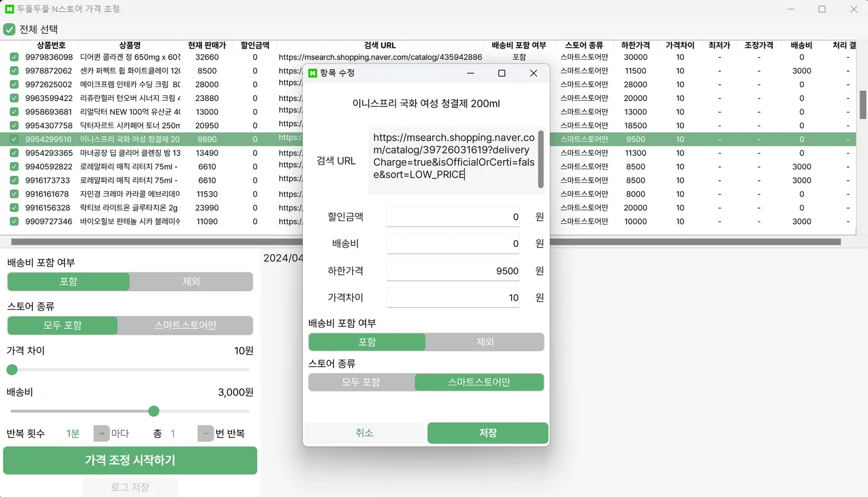The width and height of the screenshot is (868, 497).
Task: Click the URL text area scrollbar in dialog
Action: click(540, 159)
